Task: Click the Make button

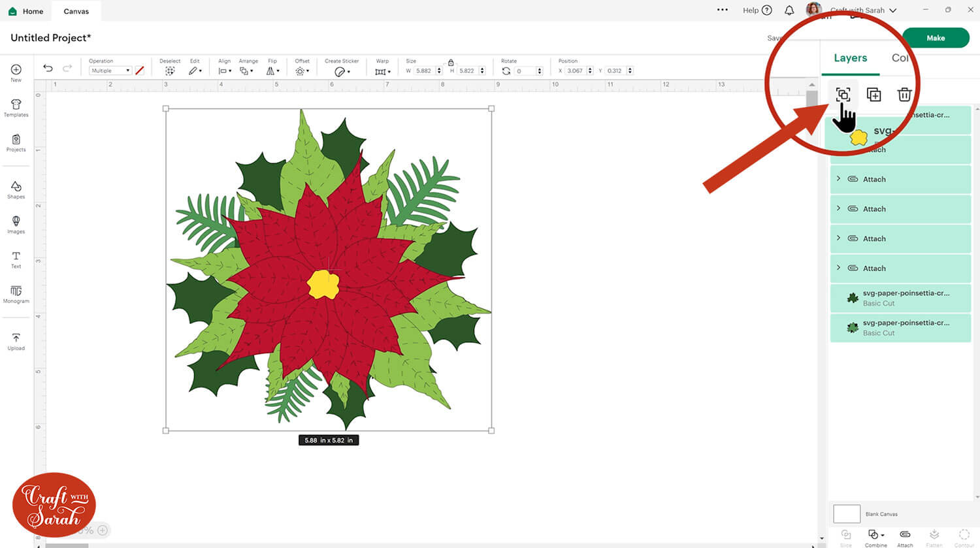Action: coord(936,38)
